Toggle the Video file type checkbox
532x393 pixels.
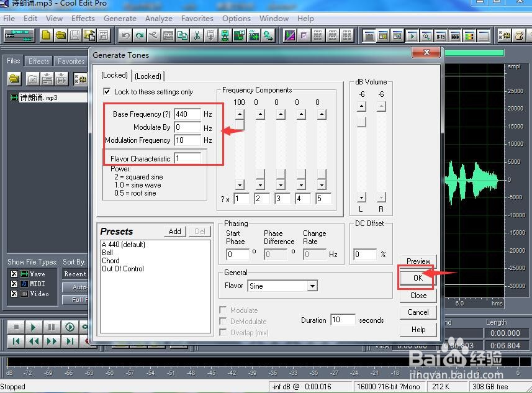coord(14,294)
